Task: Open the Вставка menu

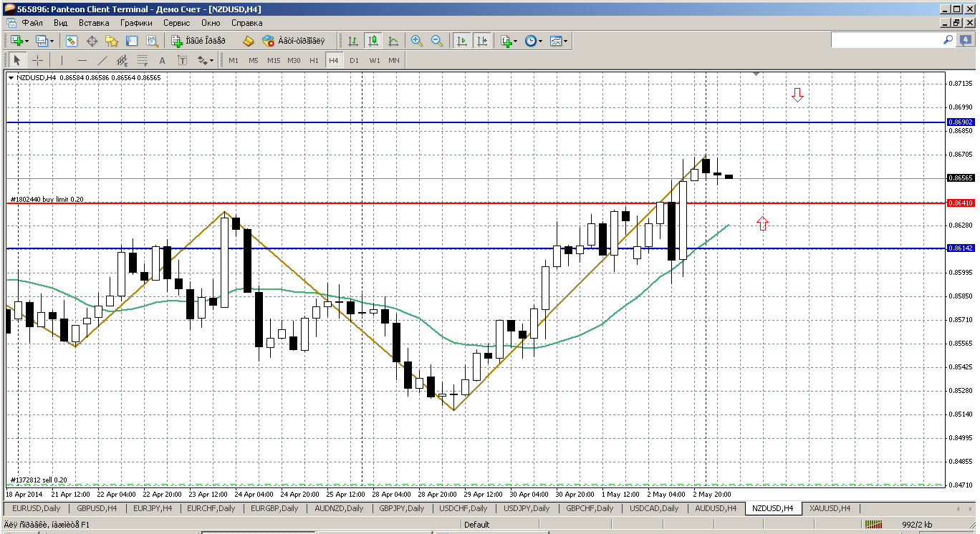Action: click(94, 23)
